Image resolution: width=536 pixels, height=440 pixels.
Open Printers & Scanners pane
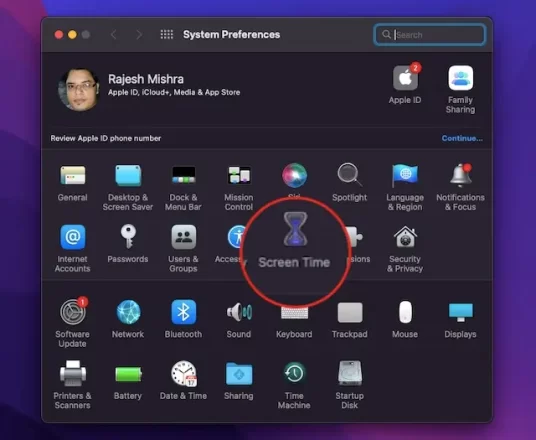(x=73, y=373)
